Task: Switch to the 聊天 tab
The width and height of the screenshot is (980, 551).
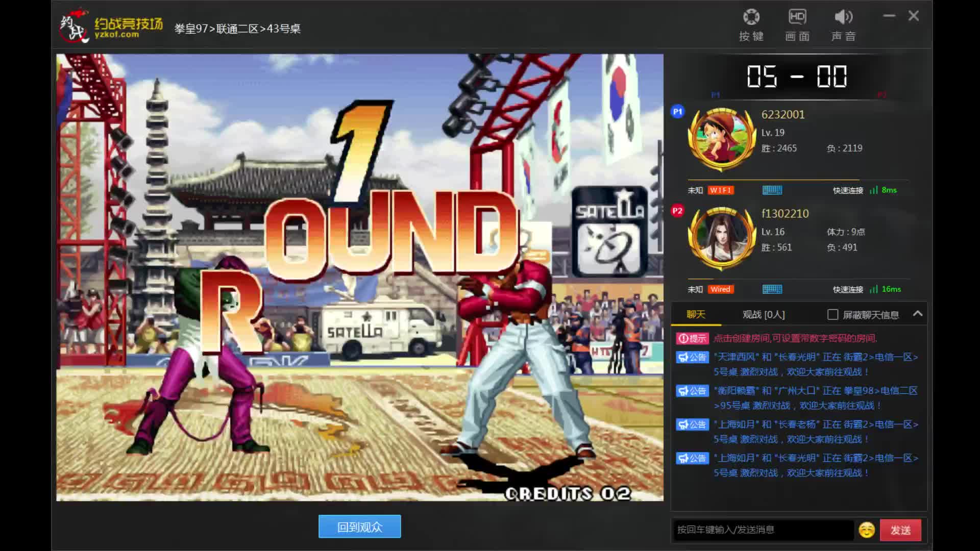Action: click(x=696, y=314)
